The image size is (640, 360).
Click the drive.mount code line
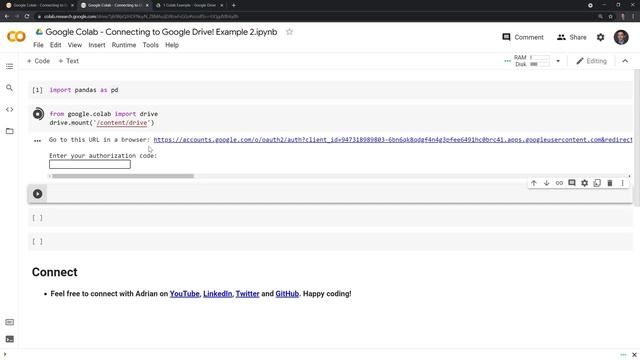point(102,122)
